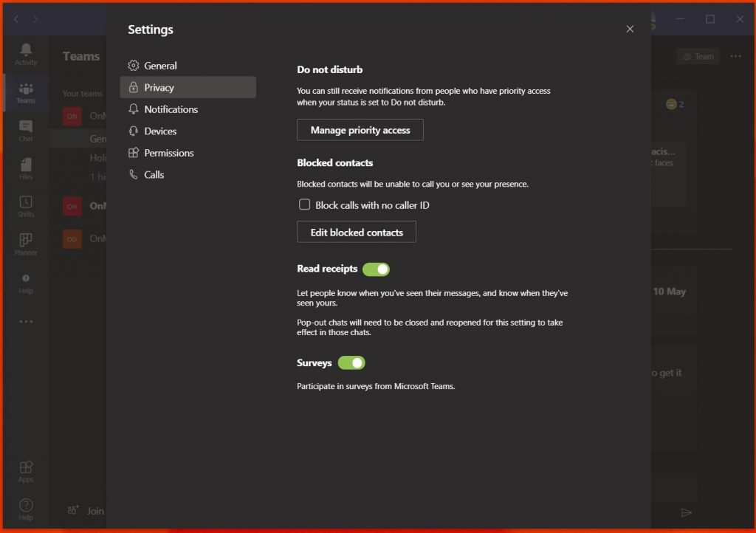Click Manage priority access button
756x533 pixels.
360,130
